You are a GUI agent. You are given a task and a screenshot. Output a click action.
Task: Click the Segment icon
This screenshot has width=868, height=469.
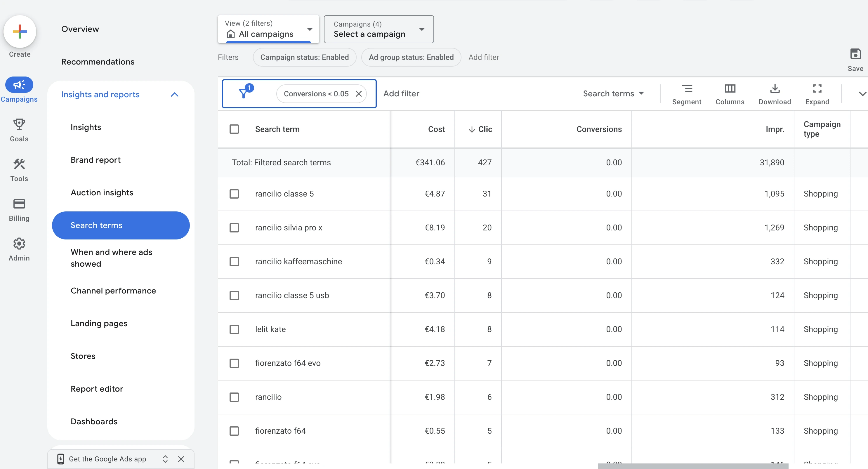687,88
